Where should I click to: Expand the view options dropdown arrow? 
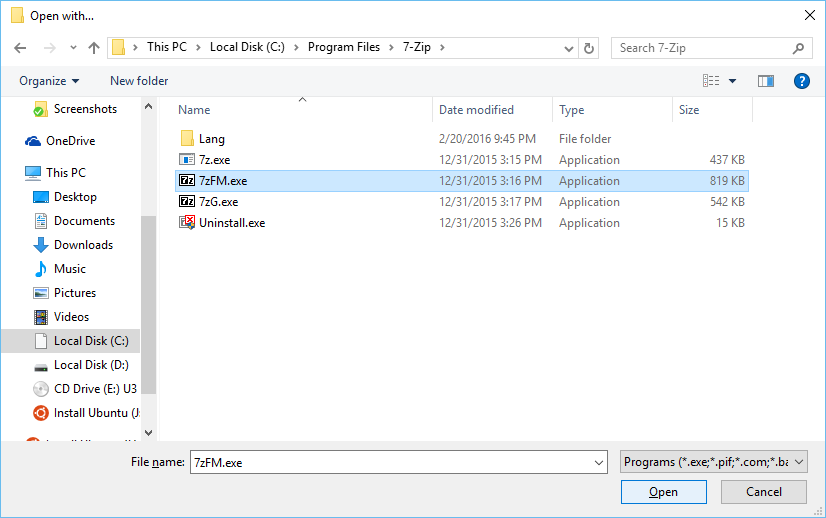point(732,81)
